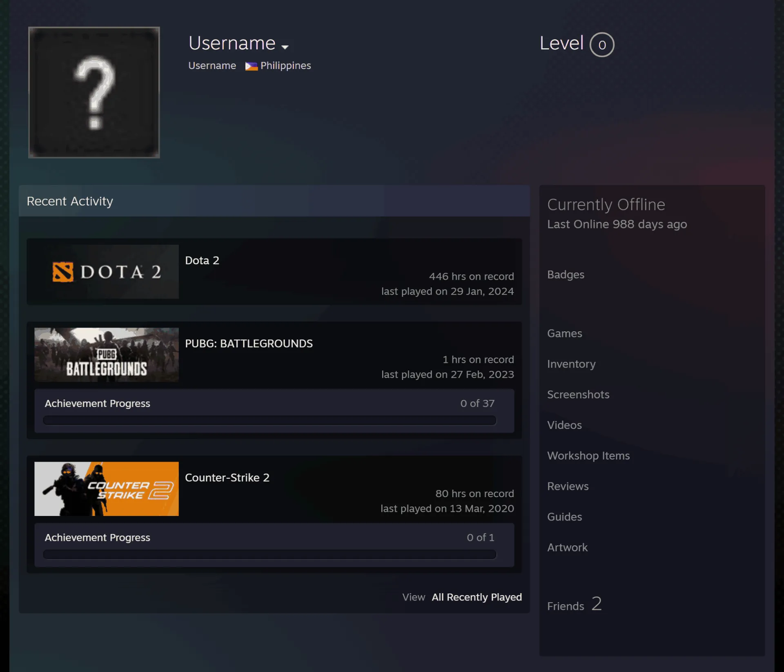
Task: Open the Games section
Action: [x=564, y=333]
